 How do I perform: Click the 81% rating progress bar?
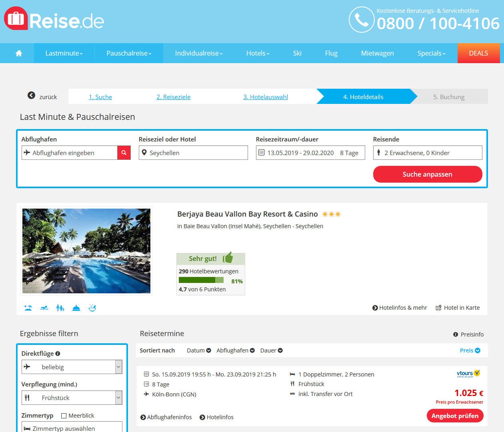pyautogui.click(x=201, y=281)
